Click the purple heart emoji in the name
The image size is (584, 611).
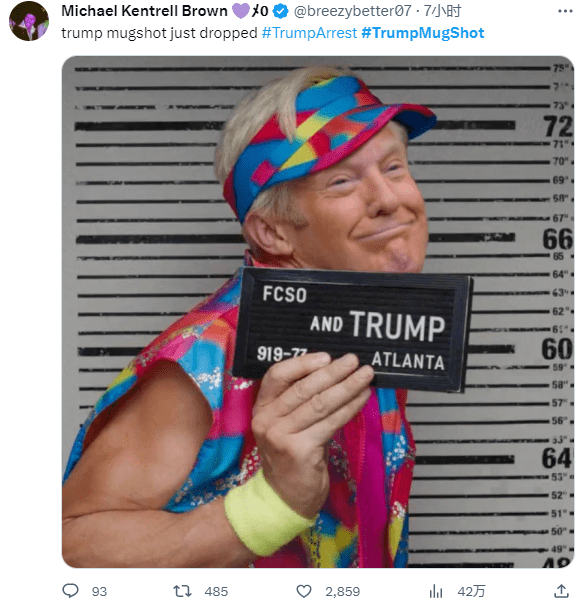(240, 11)
